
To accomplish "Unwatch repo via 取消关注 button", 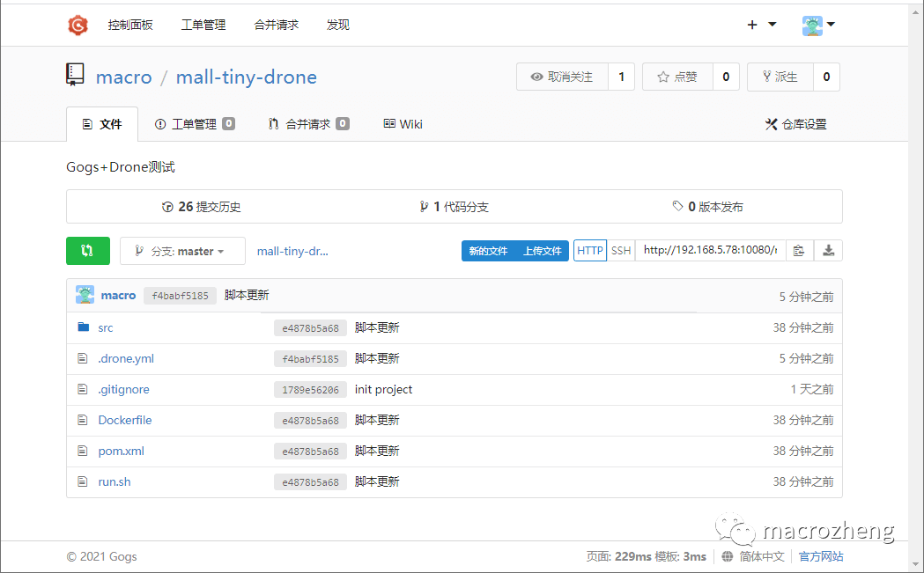I will pyautogui.click(x=562, y=77).
